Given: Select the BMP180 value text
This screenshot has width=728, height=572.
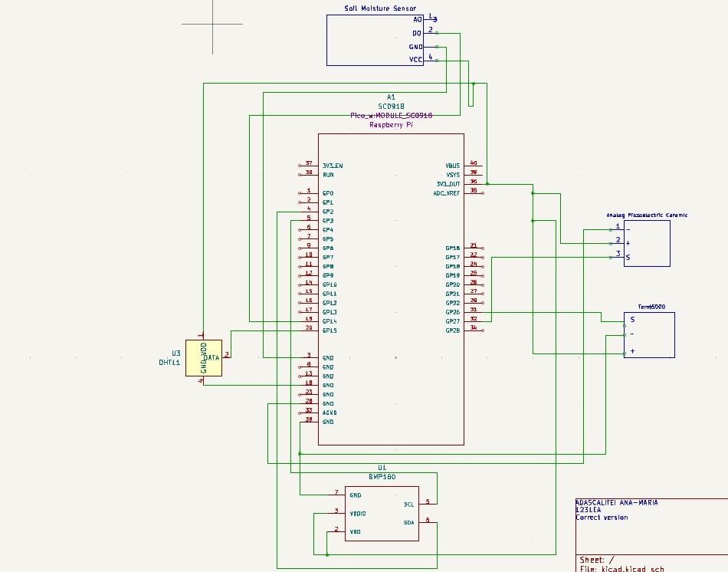Looking at the screenshot, I should (x=382, y=477).
